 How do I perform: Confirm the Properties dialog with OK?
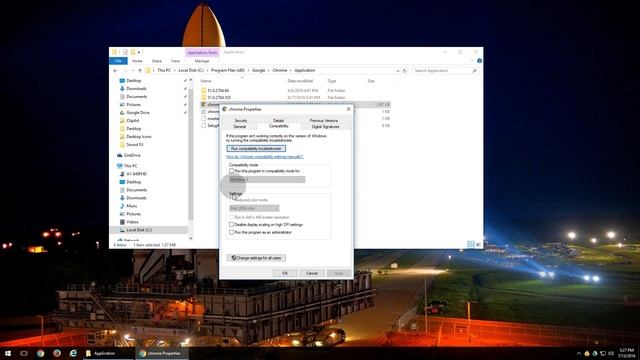285,273
